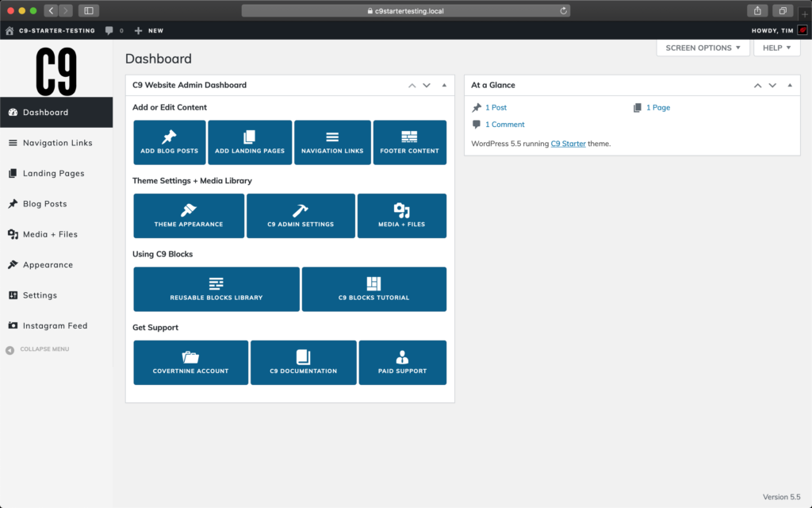Move C9 Website Admin Dashboard widget down
The width and height of the screenshot is (812, 508).
point(426,85)
